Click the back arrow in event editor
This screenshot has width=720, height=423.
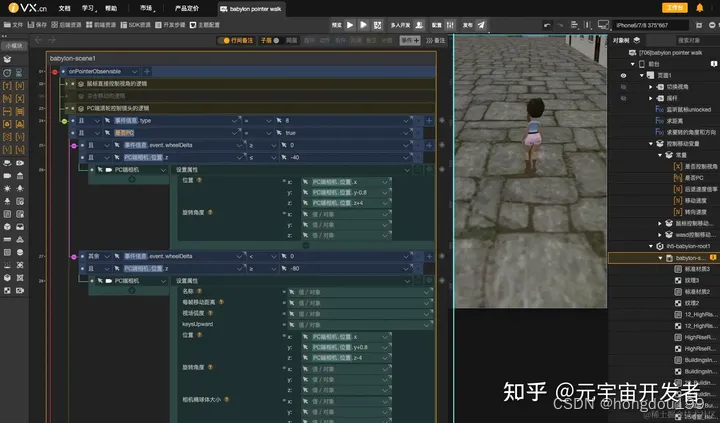(x=38, y=40)
